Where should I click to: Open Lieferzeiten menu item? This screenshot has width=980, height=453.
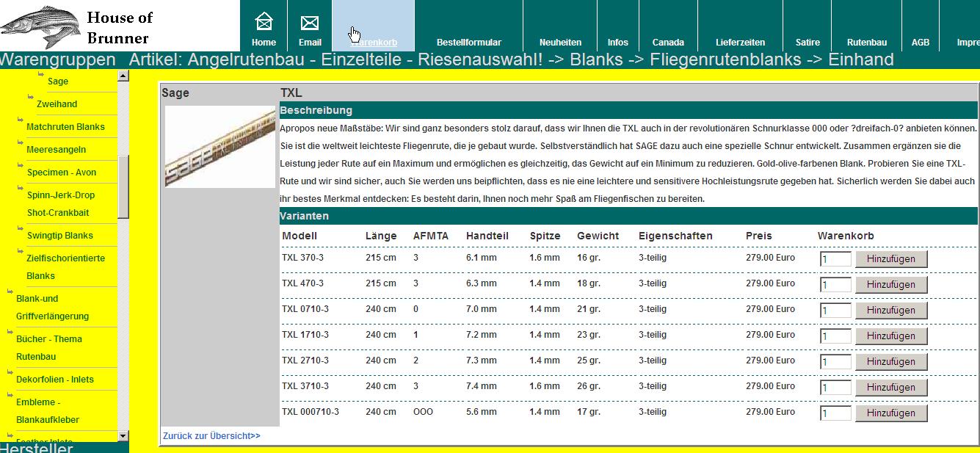tap(740, 43)
